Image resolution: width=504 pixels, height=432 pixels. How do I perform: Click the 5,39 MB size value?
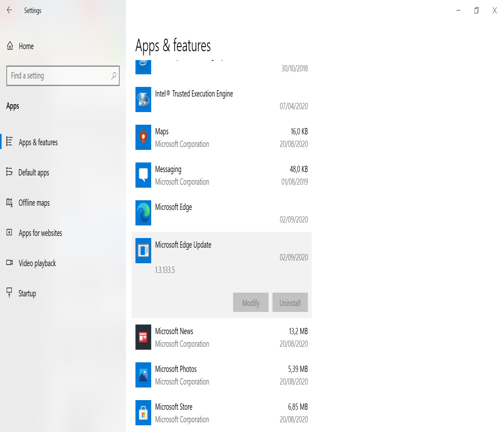point(298,369)
